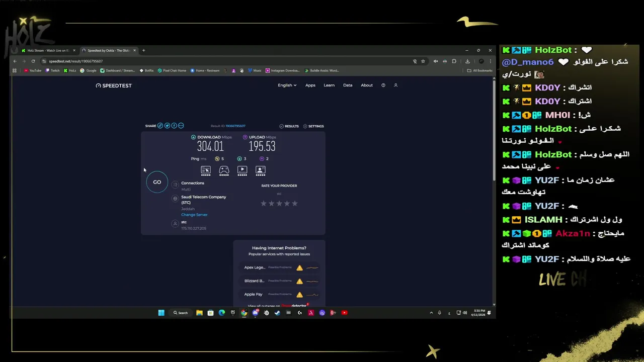
Task: Share result on Twitter icon
Action: click(167, 126)
